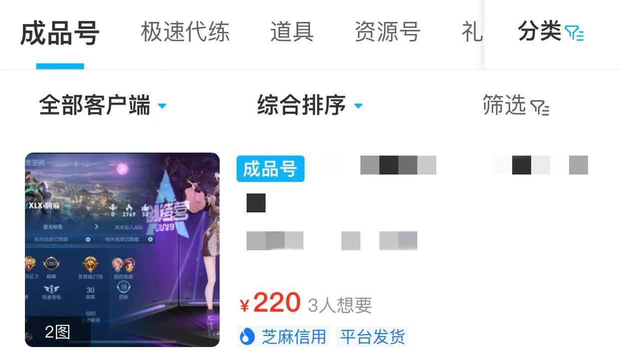Screen dimensions: 620x364
Task: Tap the 芝麻信用 label
Action: 294,337
